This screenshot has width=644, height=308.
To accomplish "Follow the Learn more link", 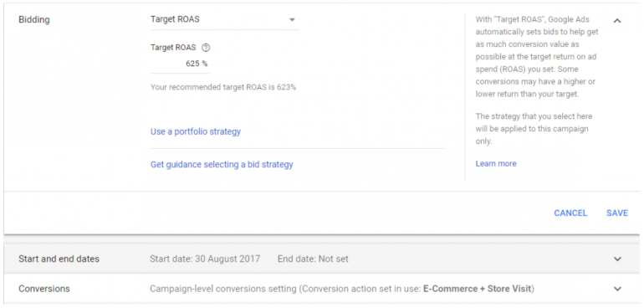I will [496, 164].
